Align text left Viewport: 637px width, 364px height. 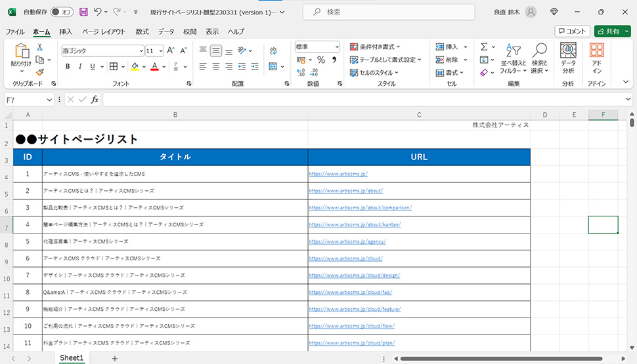coord(203,66)
